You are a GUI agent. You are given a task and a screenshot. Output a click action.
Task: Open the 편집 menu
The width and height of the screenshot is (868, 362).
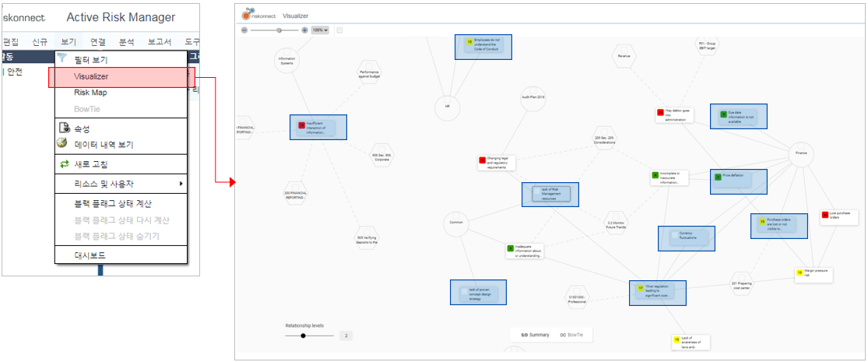[x=11, y=41]
